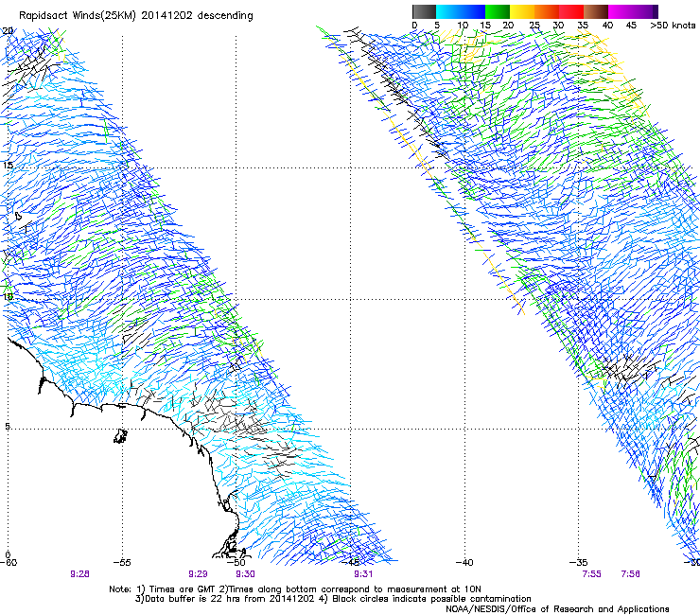The width and height of the screenshot is (700, 615).
Task: Click the '-60' longitude label
Action: (x=8, y=562)
